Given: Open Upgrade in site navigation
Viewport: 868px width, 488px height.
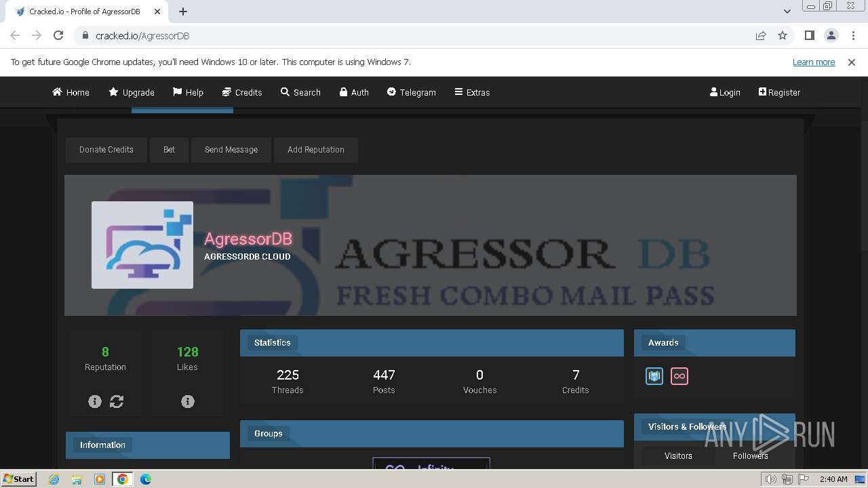Looking at the screenshot, I should 132,92.
